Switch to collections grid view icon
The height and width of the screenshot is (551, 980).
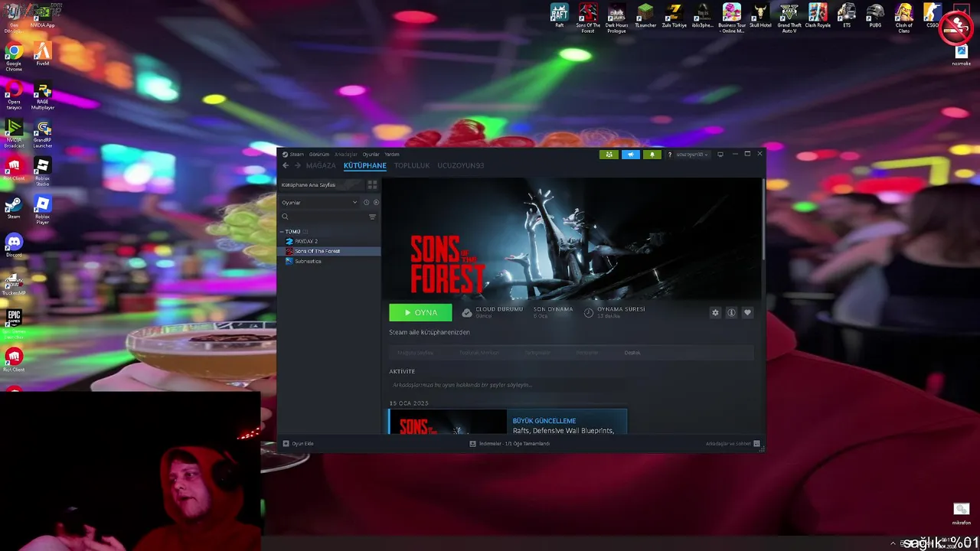pos(372,185)
